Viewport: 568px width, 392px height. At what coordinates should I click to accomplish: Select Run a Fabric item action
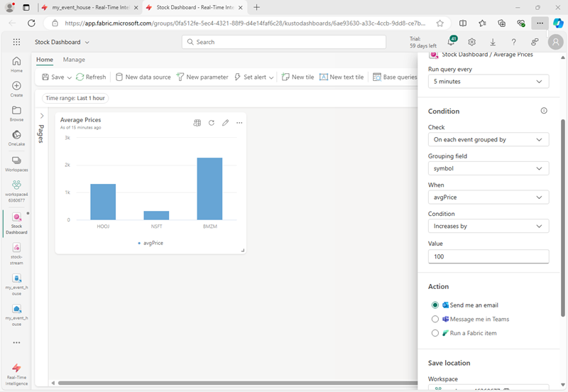coord(435,333)
